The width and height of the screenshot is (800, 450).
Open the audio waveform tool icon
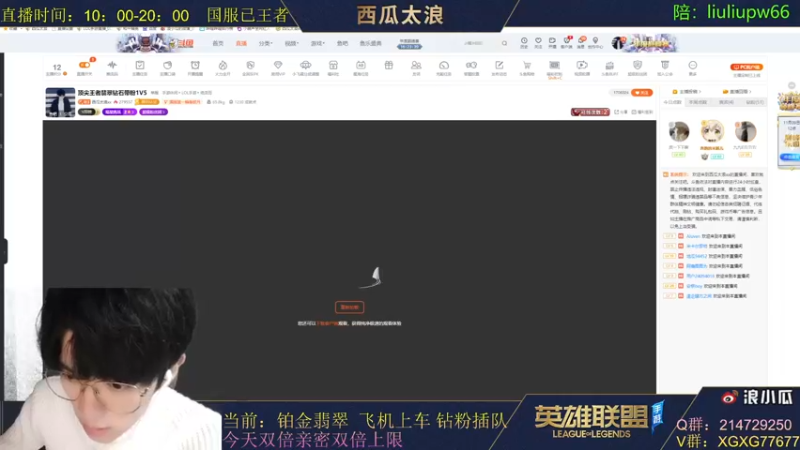[112, 65]
